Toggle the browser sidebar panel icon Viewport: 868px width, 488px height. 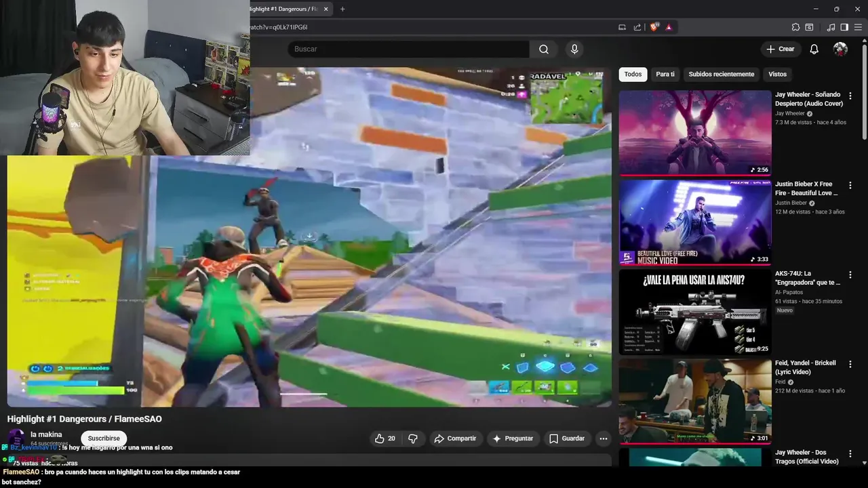(844, 27)
